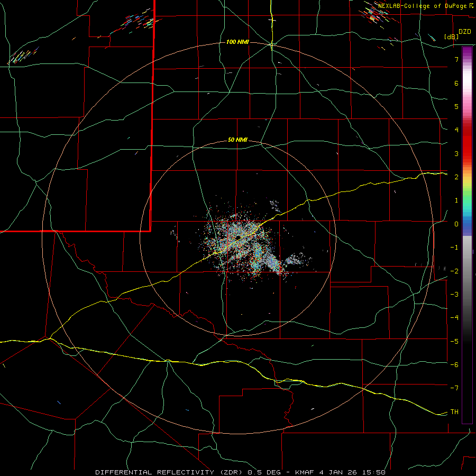The width and height of the screenshot is (476, 476).
Task: Click the "-2" scale label
Action: (454, 271)
